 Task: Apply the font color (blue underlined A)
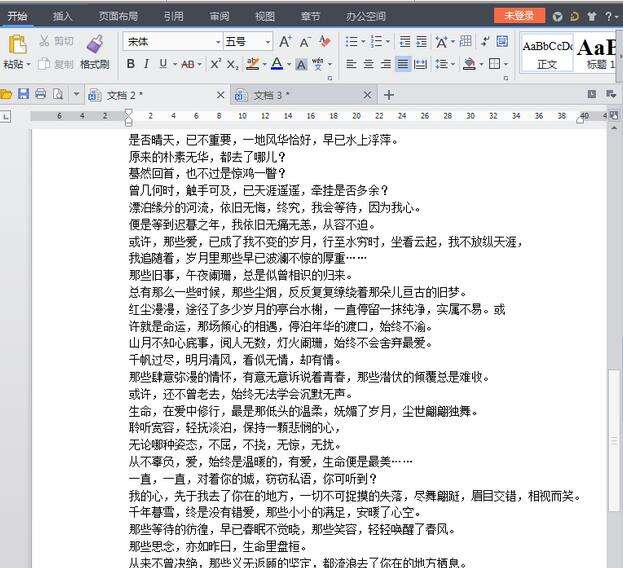coord(277,64)
